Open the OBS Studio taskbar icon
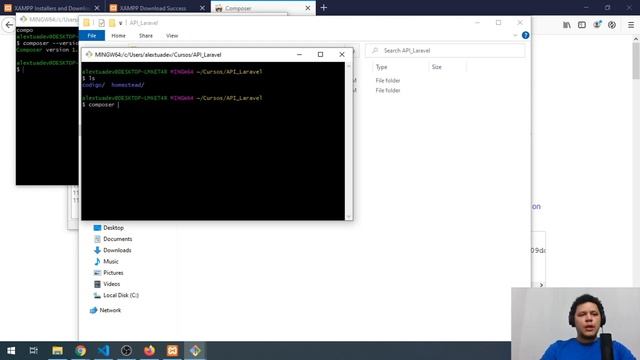Viewport: 640px width, 360px height. pyautogui.click(x=126, y=351)
